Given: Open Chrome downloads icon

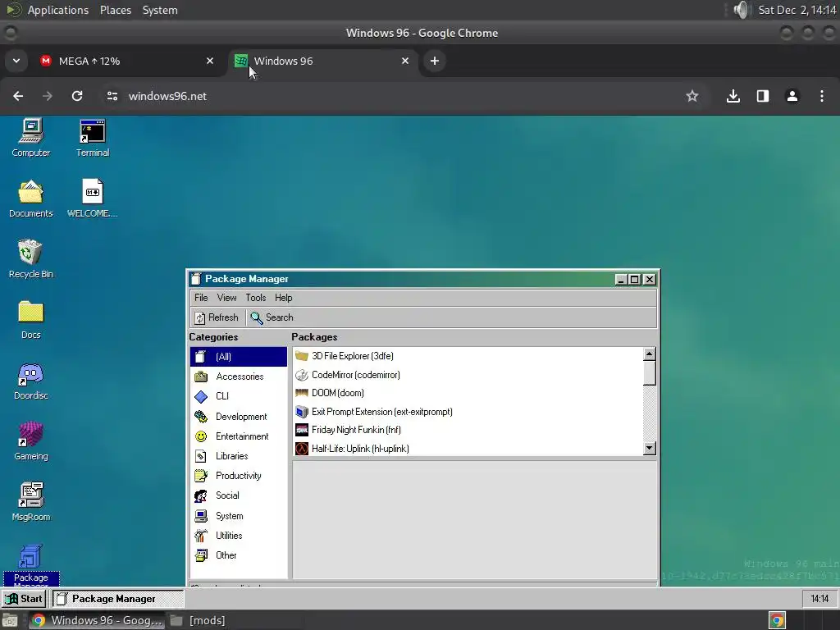Looking at the screenshot, I should coord(733,97).
